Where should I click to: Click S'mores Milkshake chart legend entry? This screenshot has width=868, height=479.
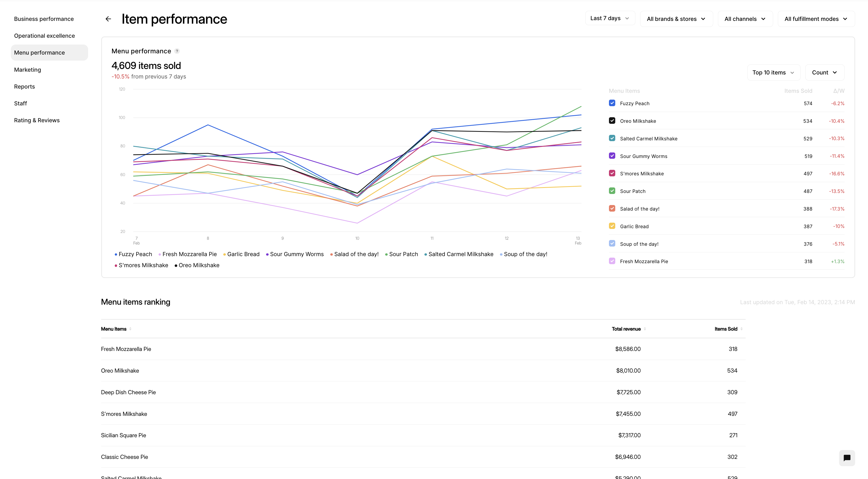141,265
